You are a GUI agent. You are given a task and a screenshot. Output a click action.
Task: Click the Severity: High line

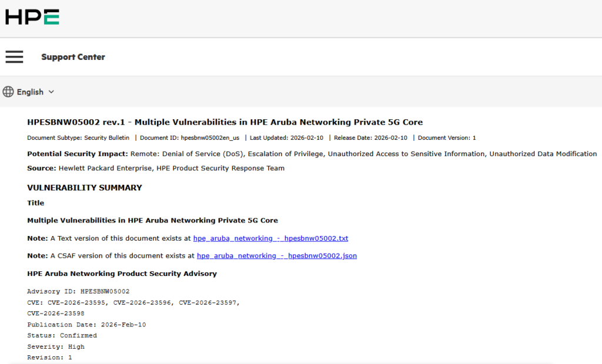[56, 346]
